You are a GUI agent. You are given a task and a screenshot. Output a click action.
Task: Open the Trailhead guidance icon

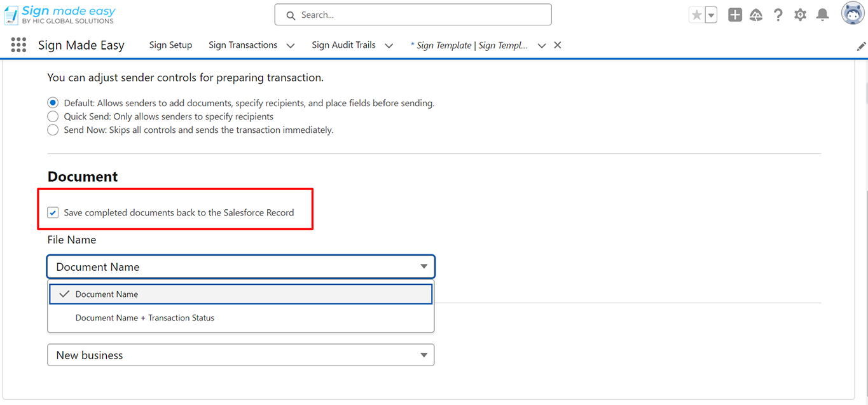(756, 15)
